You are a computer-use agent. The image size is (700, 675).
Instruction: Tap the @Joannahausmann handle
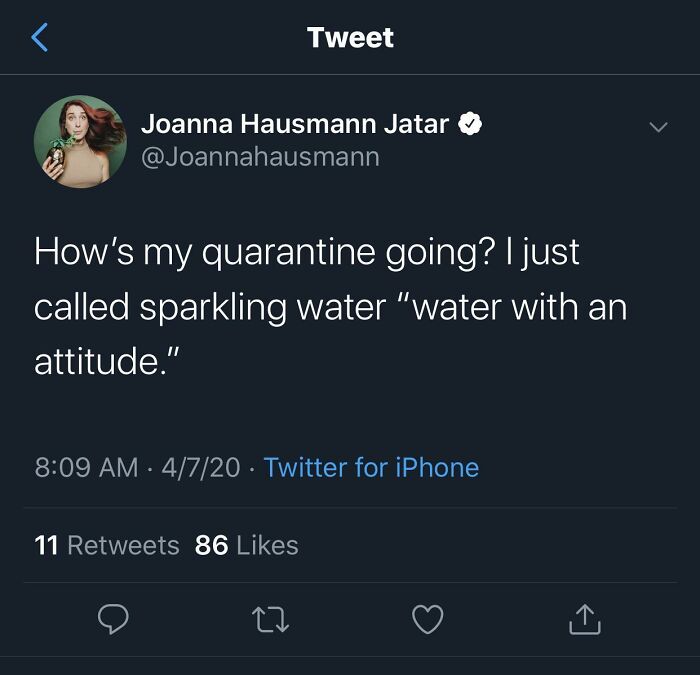[260, 158]
